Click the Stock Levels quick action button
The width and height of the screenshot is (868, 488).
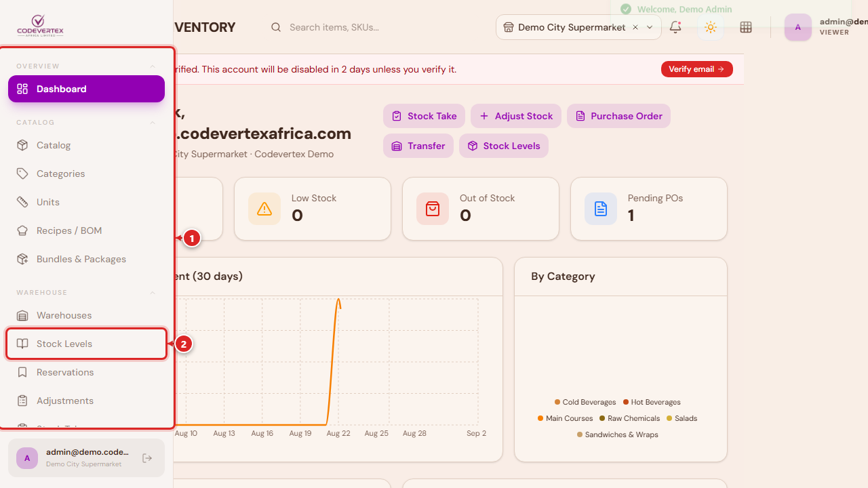(x=504, y=146)
